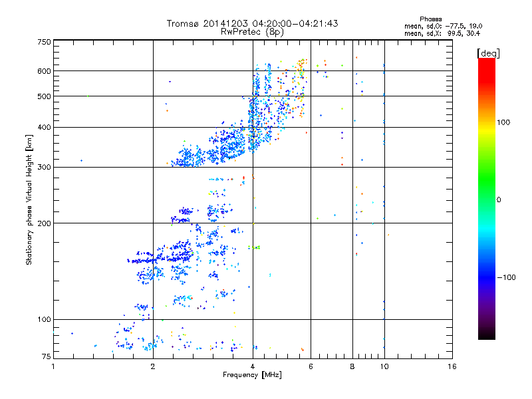Click the y-axis tick label '75'
The image size is (532, 399).
(x=47, y=356)
